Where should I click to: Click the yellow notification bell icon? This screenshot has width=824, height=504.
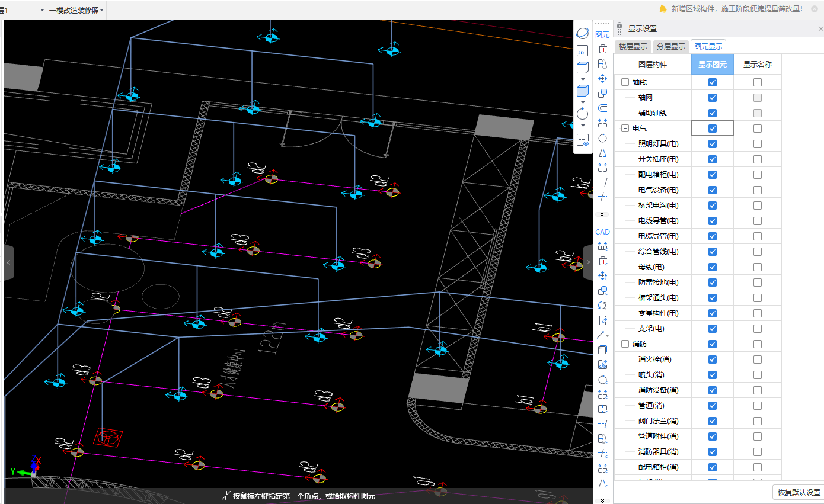(663, 8)
